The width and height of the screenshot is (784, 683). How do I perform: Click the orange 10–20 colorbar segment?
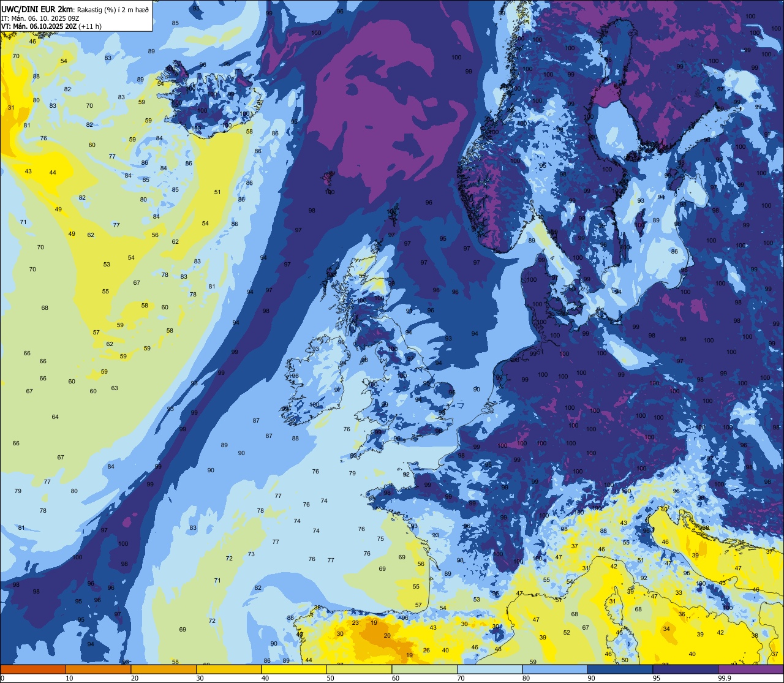pos(98,669)
